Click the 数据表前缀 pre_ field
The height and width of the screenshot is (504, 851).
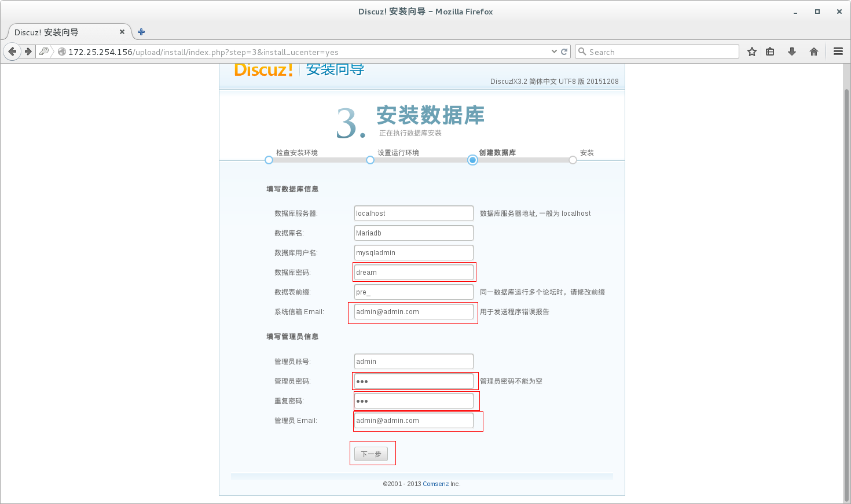click(x=414, y=292)
